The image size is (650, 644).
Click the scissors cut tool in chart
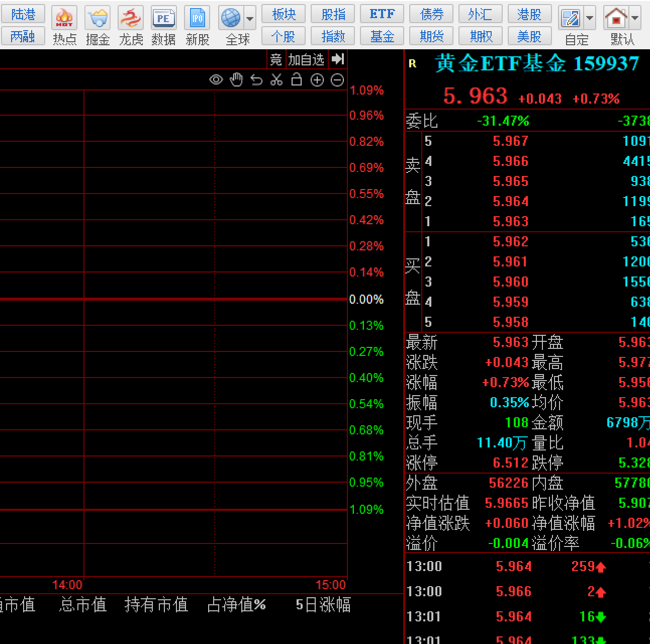pos(276,80)
